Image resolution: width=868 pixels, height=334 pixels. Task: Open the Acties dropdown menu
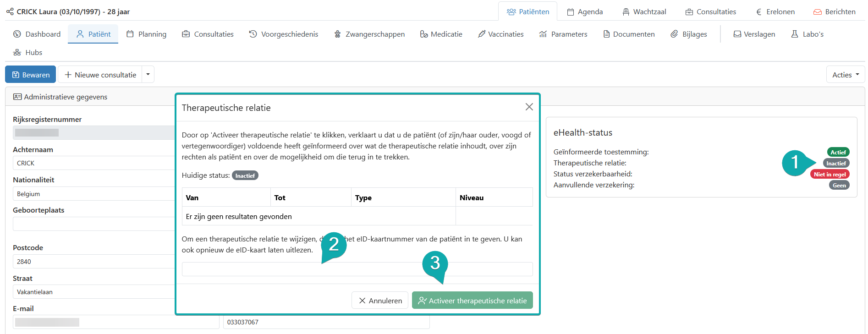(x=846, y=75)
